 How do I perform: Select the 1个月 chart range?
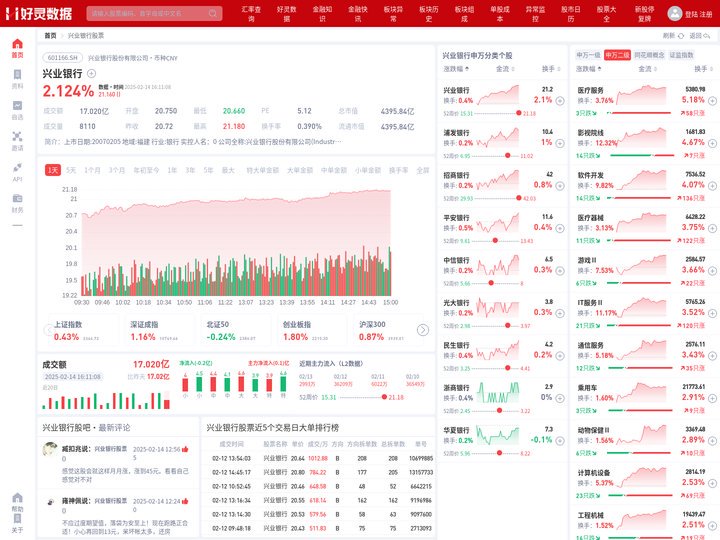(92, 170)
